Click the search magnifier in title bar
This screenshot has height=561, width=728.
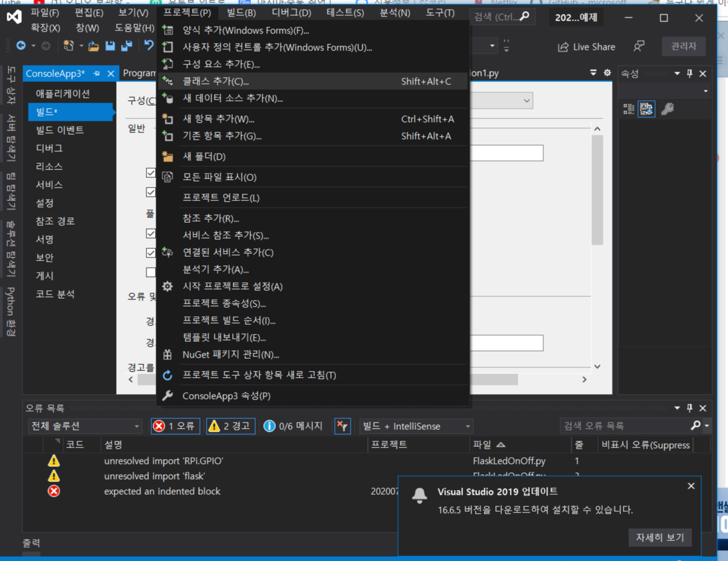pyautogui.click(x=524, y=17)
